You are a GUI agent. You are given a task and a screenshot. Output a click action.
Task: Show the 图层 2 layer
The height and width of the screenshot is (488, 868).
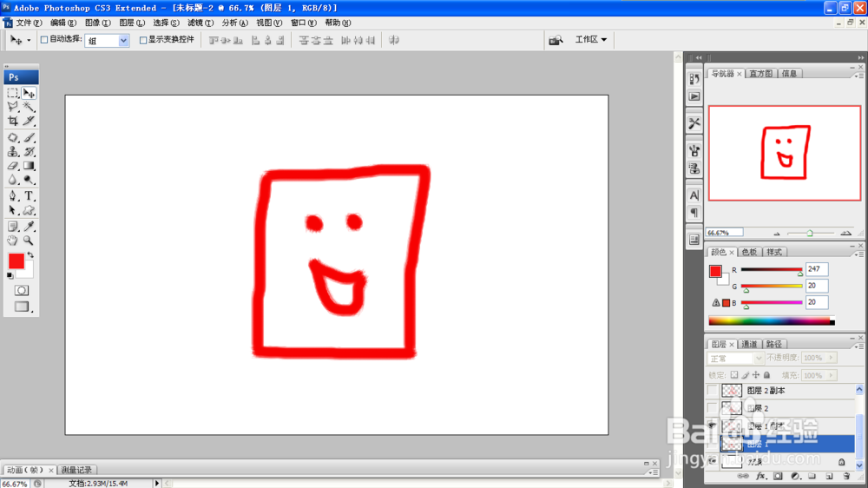[712, 408]
